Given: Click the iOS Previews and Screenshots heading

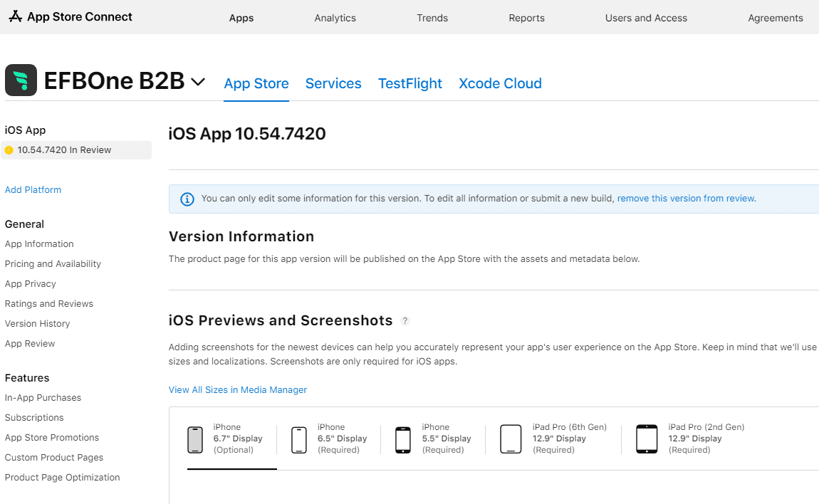Looking at the screenshot, I should [x=281, y=320].
